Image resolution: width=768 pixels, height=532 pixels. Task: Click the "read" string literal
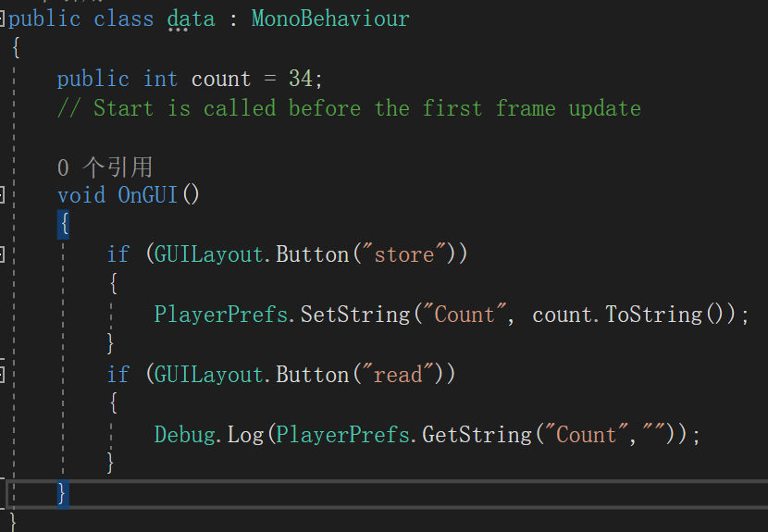point(398,375)
